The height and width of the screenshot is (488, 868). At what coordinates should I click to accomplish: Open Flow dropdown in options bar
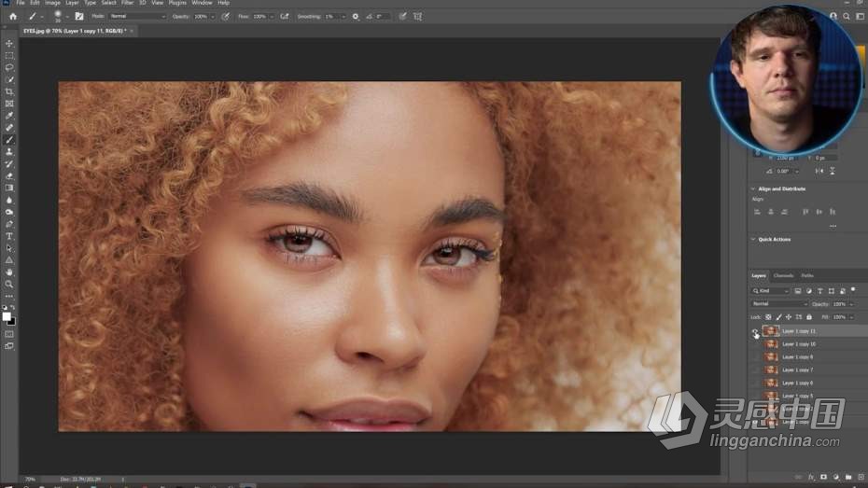272,17
